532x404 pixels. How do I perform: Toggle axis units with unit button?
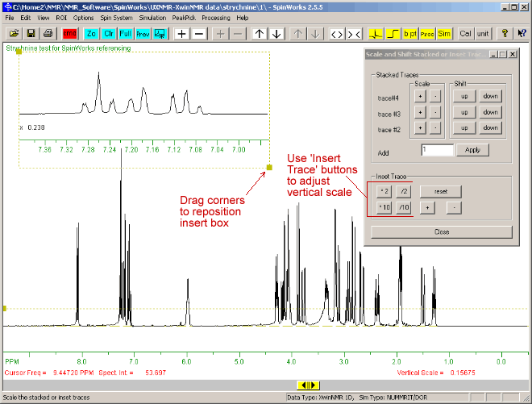(483, 34)
